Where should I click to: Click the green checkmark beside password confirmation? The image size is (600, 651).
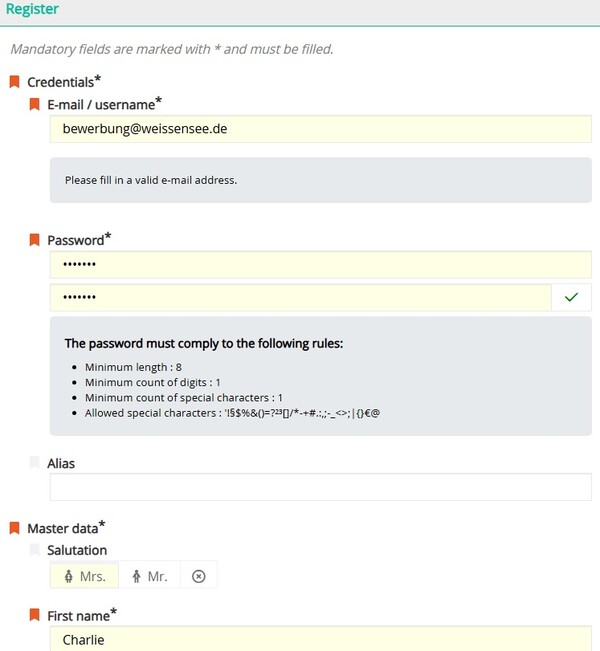coord(571,297)
